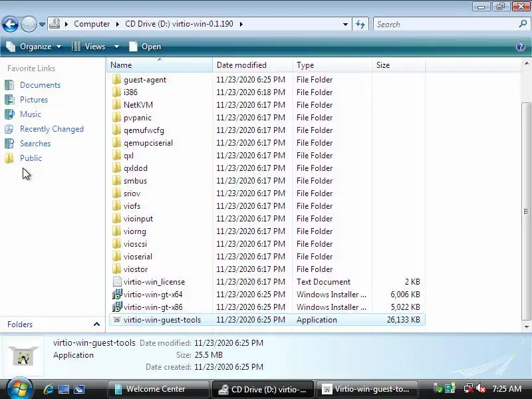
Task: Click the Refresh button beside address bar
Action: pyautogui.click(x=360, y=24)
